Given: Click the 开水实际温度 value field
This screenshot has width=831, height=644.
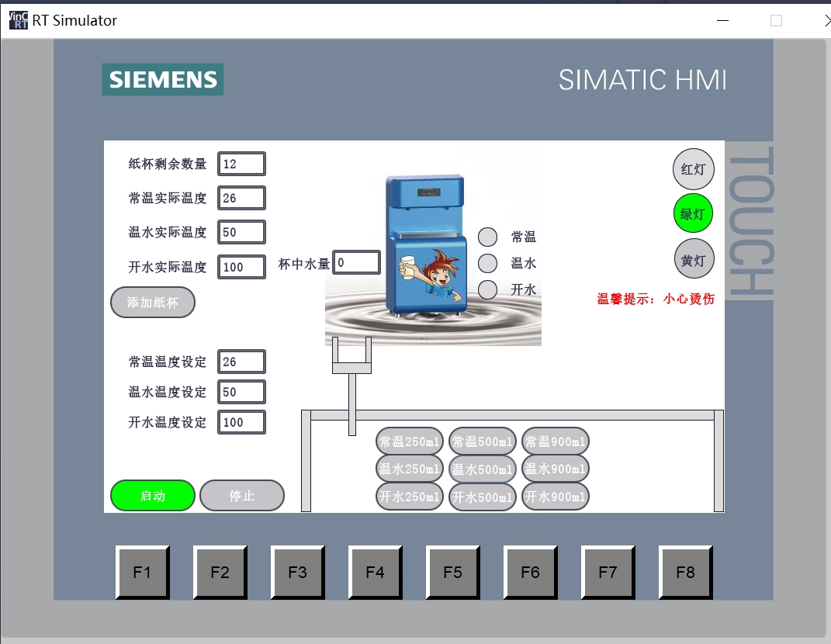Looking at the screenshot, I should click(x=241, y=267).
